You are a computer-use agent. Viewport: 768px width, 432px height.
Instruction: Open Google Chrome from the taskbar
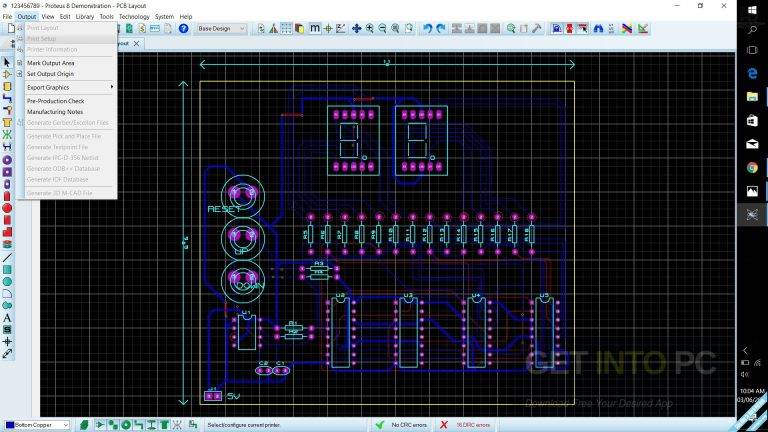tap(752, 168)
